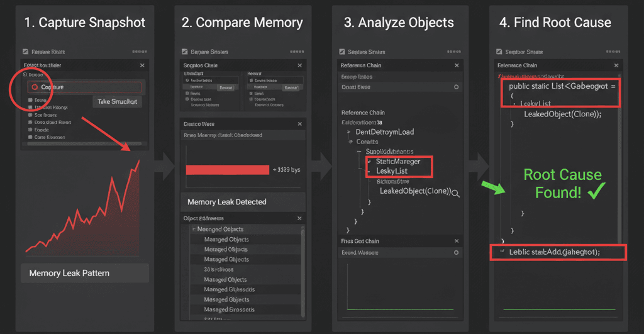The width and height of the screenshot is (644, 334).
Task: Toggle the circle in the row above the green graph
Action: (x=457, y=253)
